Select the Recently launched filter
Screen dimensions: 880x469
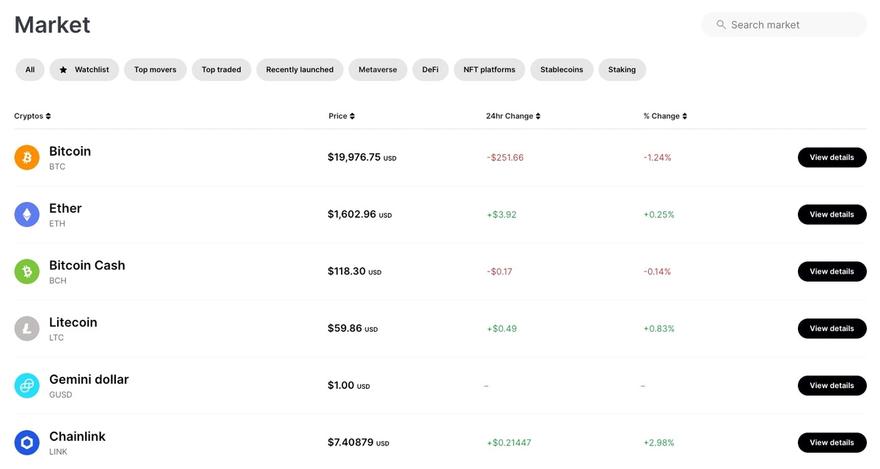300,70
